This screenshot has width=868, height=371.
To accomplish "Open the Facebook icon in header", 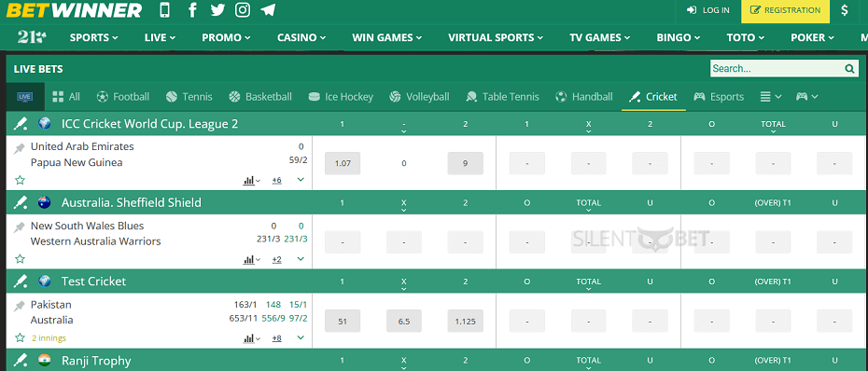I will tap(192, 9).
